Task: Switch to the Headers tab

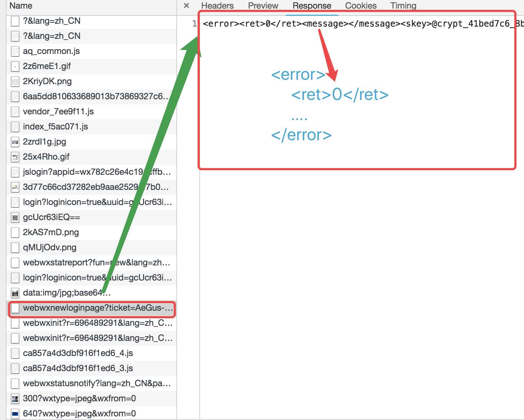Action: coord(217,5)
